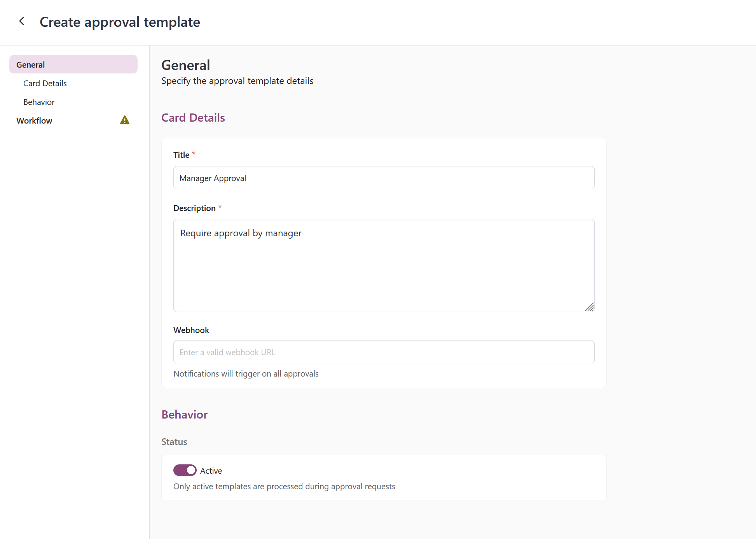Click the Description box resize handle

[x=589, y=307]
